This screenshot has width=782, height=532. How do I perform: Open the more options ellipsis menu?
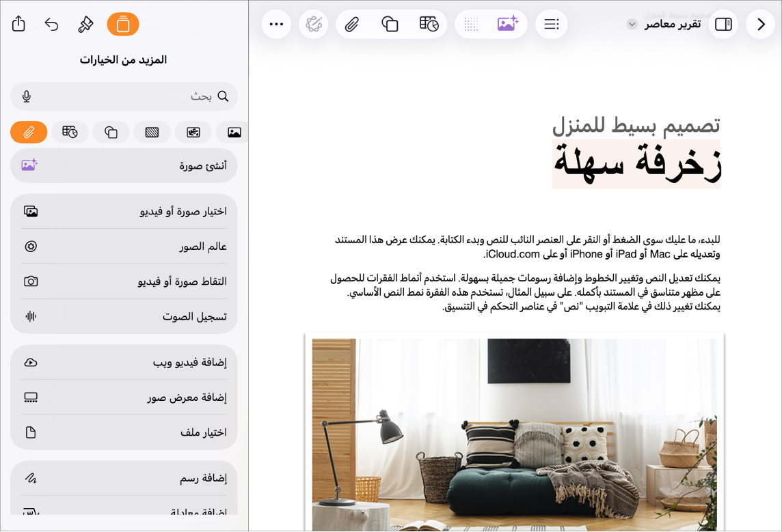[x=276, y=24]
